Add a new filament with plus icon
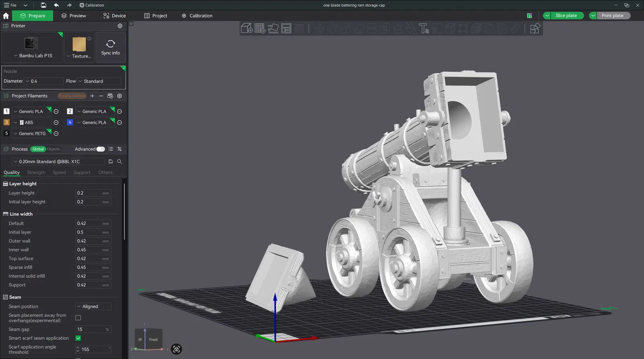The width and height of the screenshot is (644, 359). 92,96
